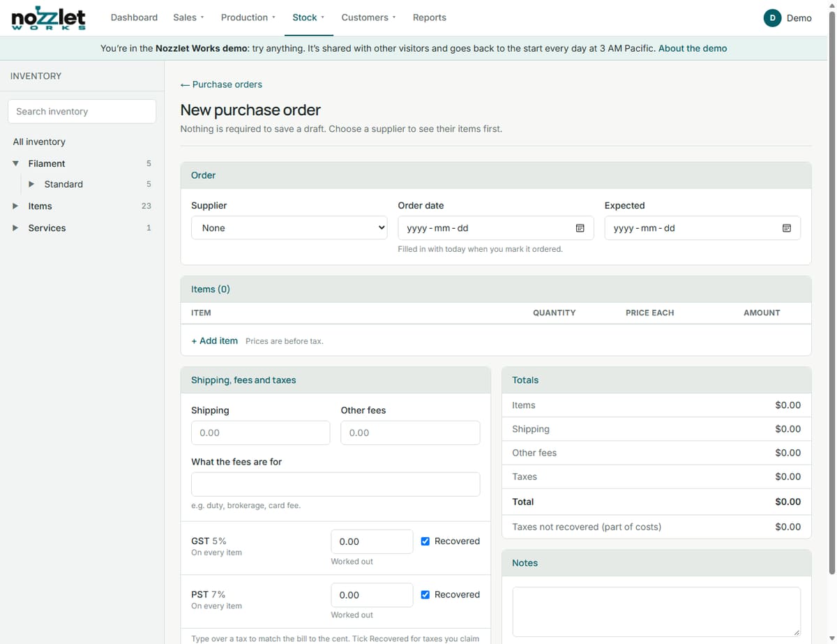Click the Nozzlet Works logo
Viewport: 837px width, 644px height.
point(48,17)
